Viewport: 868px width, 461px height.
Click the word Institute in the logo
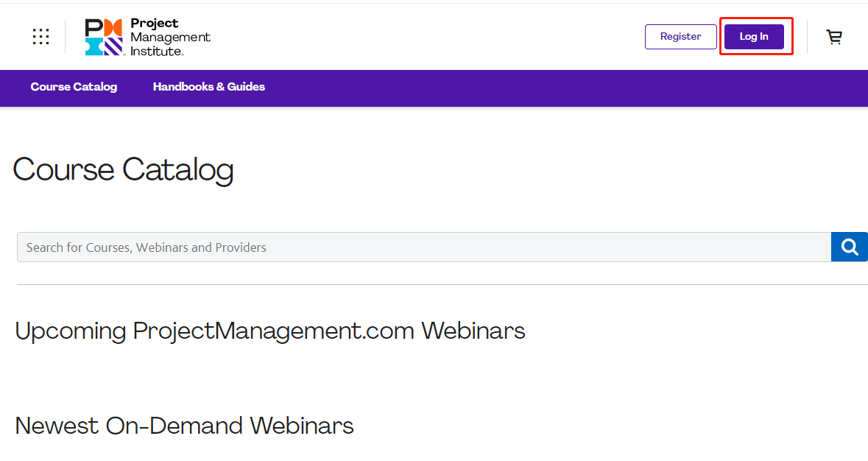coord(157,52)
